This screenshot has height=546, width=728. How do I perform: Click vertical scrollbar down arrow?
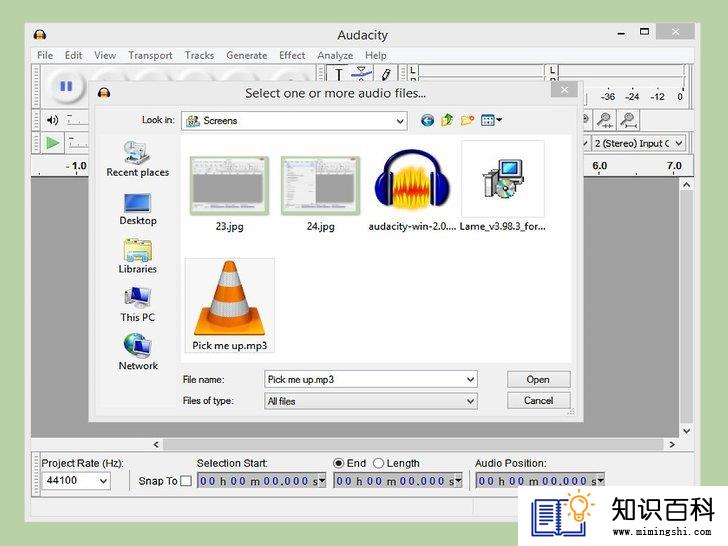click(x=687, y=431)
